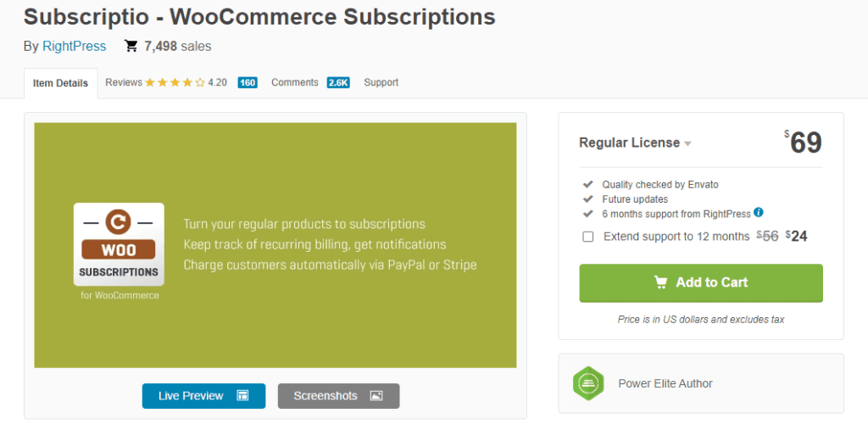Click the Woo Subscriptions plugin logo
Image resolution: width=868 pixels, height=430 pixels.
point(119,245)
